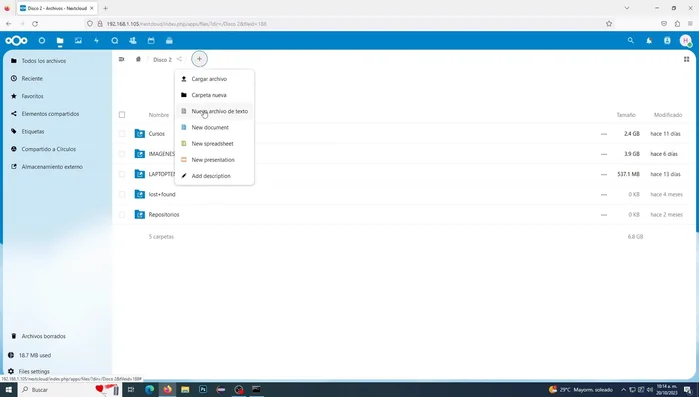Screen dimensions: 699x397
Task: Open the Nextcloud logo home
Action: [x=16, y=41]
